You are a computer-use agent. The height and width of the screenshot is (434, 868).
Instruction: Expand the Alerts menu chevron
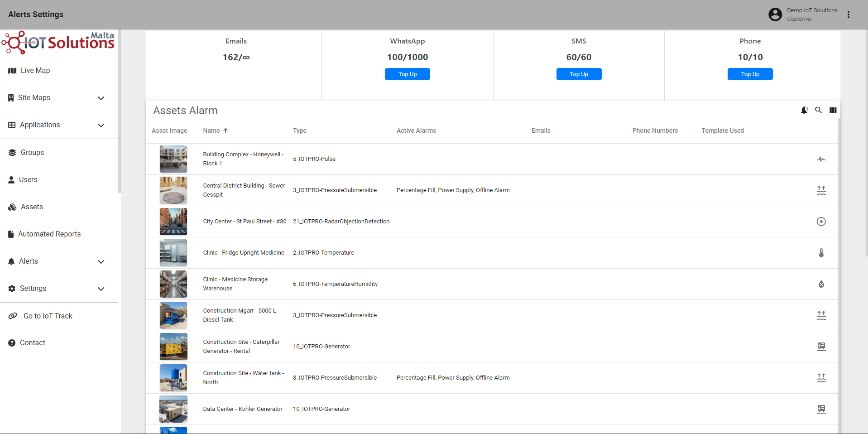tap(101, 262)
